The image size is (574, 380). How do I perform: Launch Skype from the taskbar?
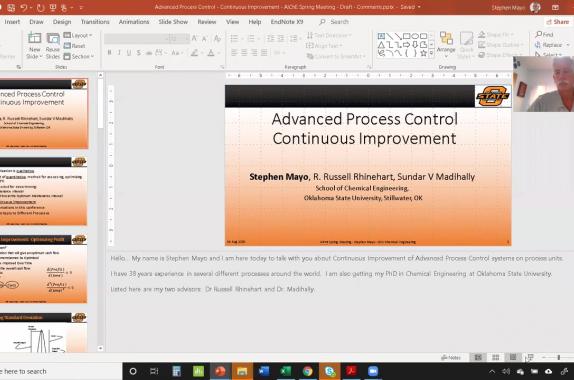coord(329,371)
